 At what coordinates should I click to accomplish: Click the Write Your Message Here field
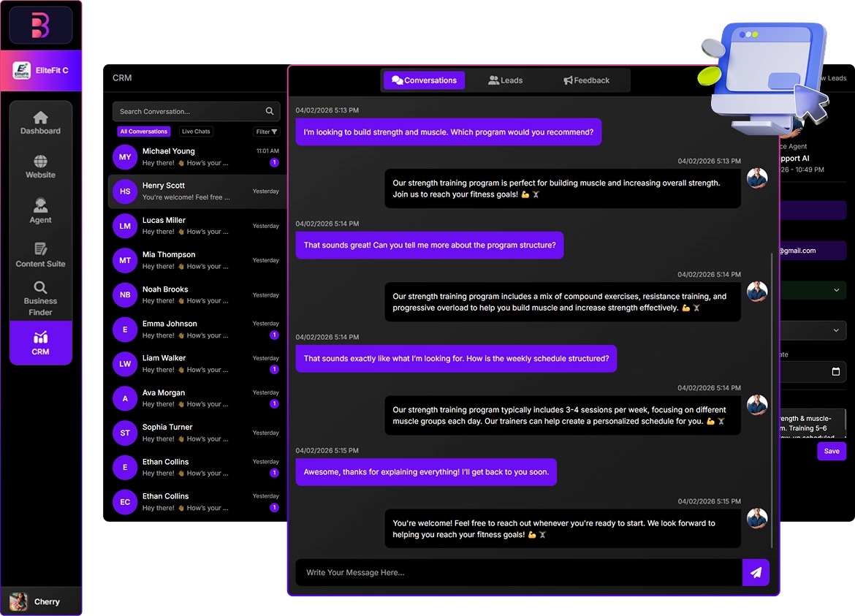pyautogui.click(x=517, y=573)
